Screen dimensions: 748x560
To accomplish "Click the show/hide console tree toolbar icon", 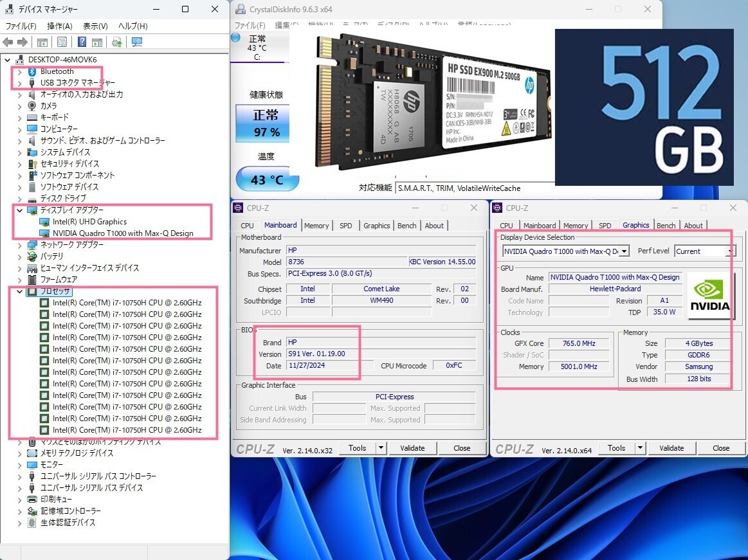I will [42, 42].
